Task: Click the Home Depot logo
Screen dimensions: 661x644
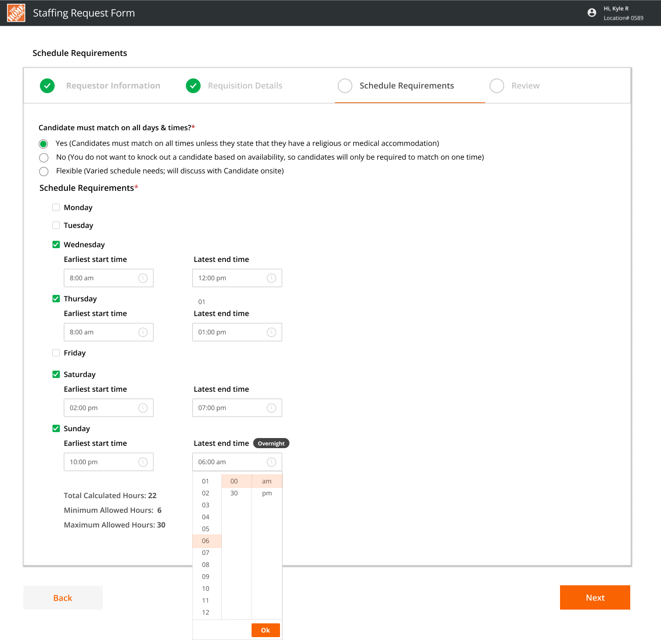Action: 16,13
